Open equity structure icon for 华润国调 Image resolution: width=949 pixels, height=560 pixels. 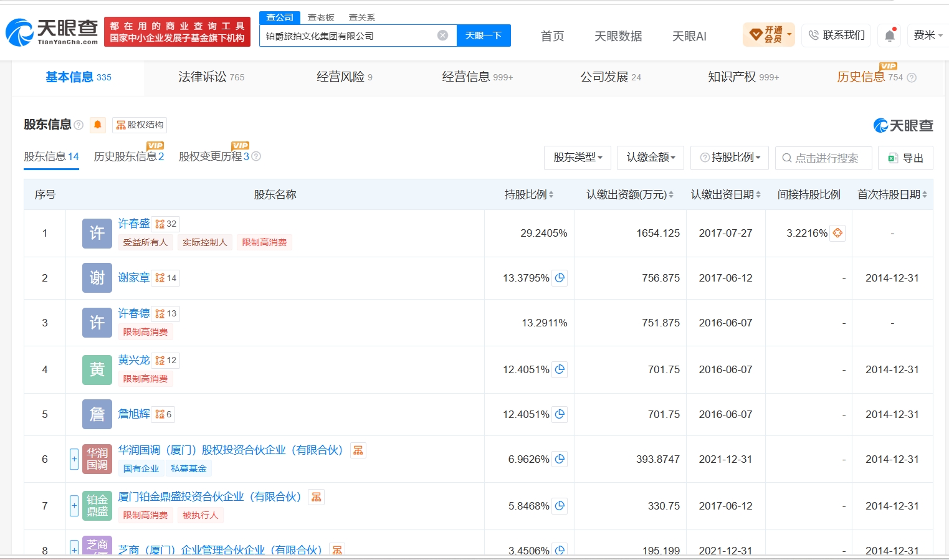pyautogui.click(x=358, y=450)
